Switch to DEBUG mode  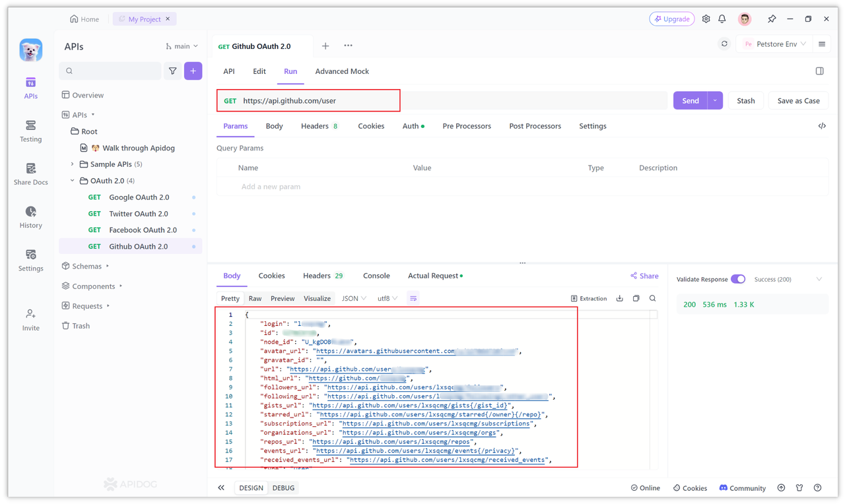(x=284, y=488)
